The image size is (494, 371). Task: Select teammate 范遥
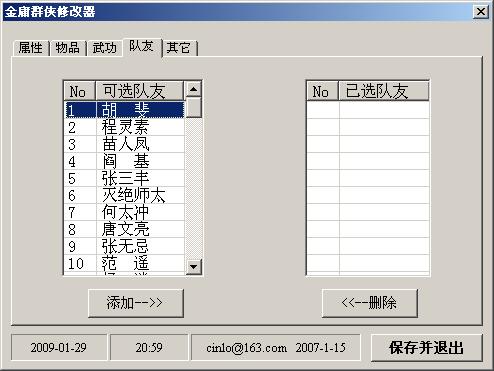click(x=124, y=263)
